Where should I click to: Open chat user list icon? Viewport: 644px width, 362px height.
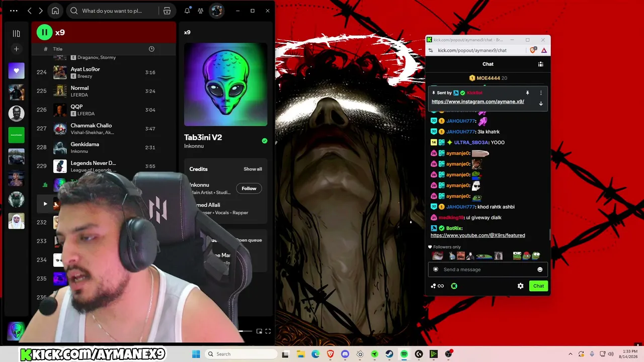click(x=540, y=64)
